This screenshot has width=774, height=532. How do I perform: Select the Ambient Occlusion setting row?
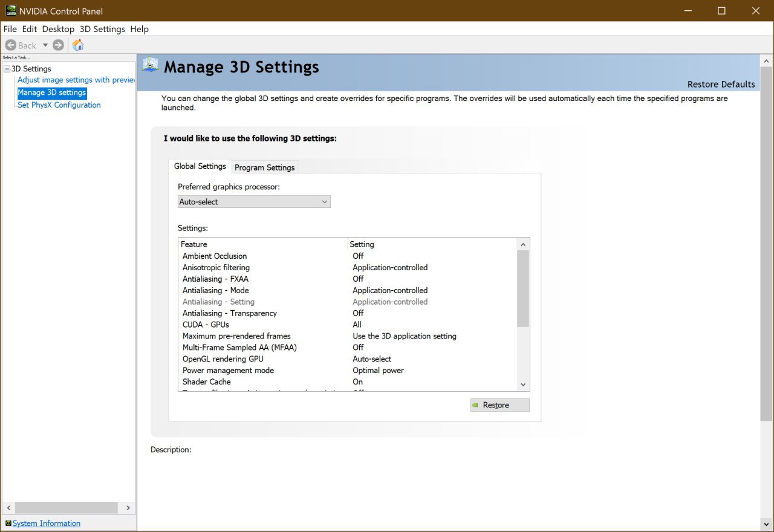pyautogui.click(x=215, y=256)
